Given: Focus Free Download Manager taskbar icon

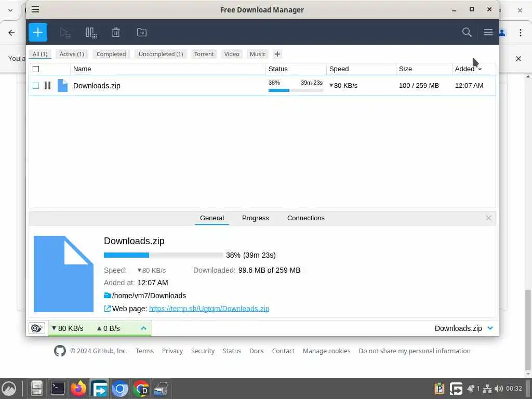Looking at the screenshot, I should click(x=99, y=389).
